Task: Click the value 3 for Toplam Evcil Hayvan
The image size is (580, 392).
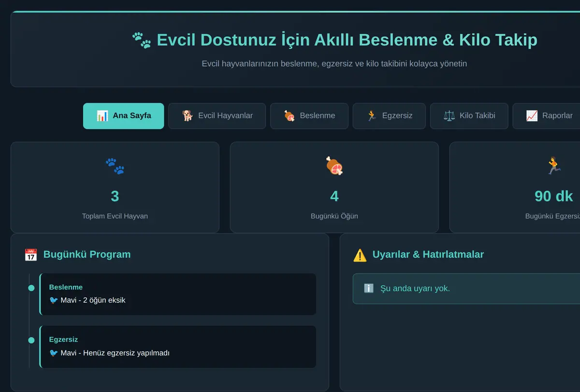Action: 115,196
